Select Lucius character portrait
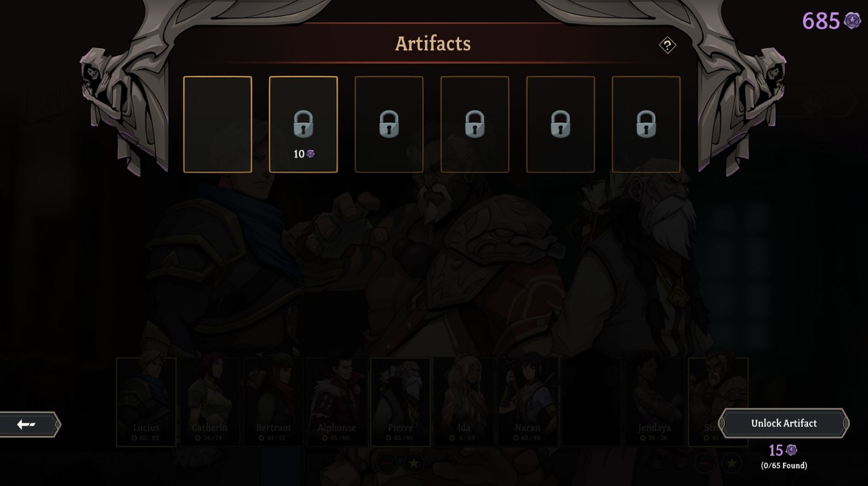Viewport: 868px width, 486px height. 146,402
